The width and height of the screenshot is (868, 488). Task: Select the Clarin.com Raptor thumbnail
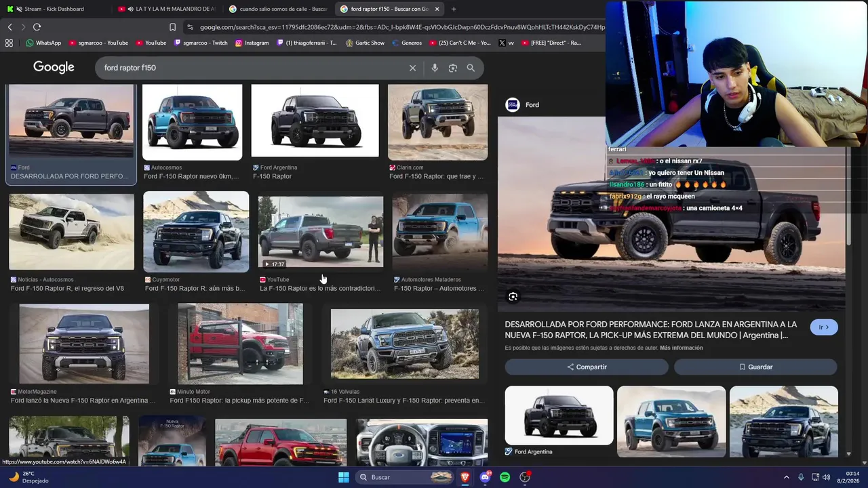[437, 122]
